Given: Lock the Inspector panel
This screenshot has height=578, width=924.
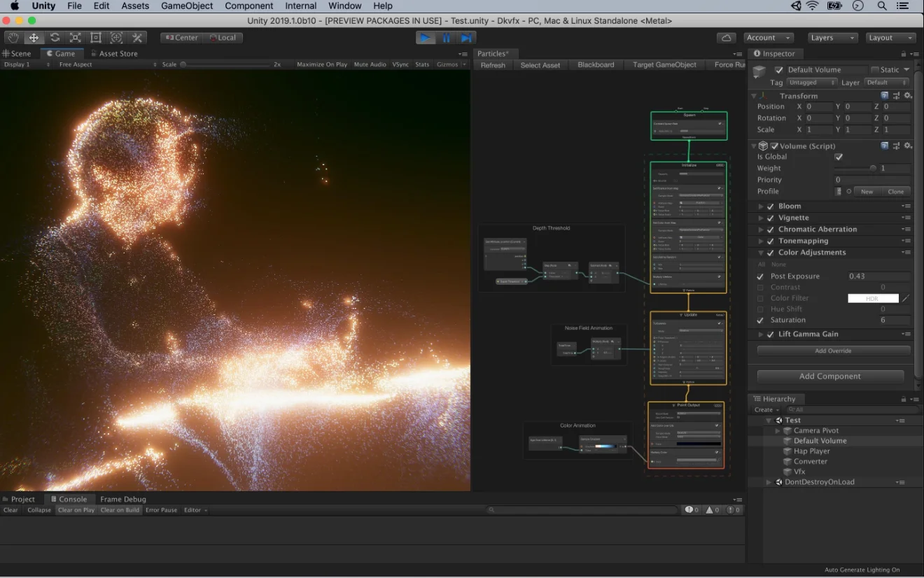Looking at the screenshot, I should point(902,54).
